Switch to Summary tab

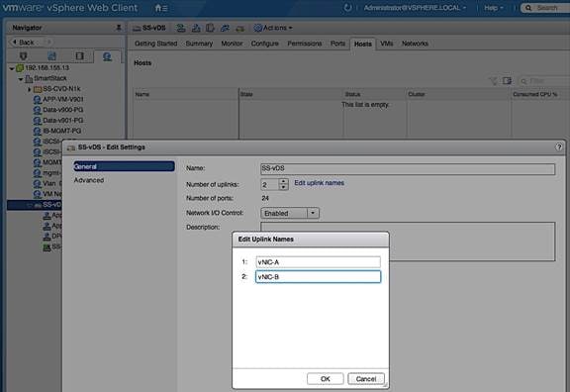pyautogui.click(x=199, y=44)
